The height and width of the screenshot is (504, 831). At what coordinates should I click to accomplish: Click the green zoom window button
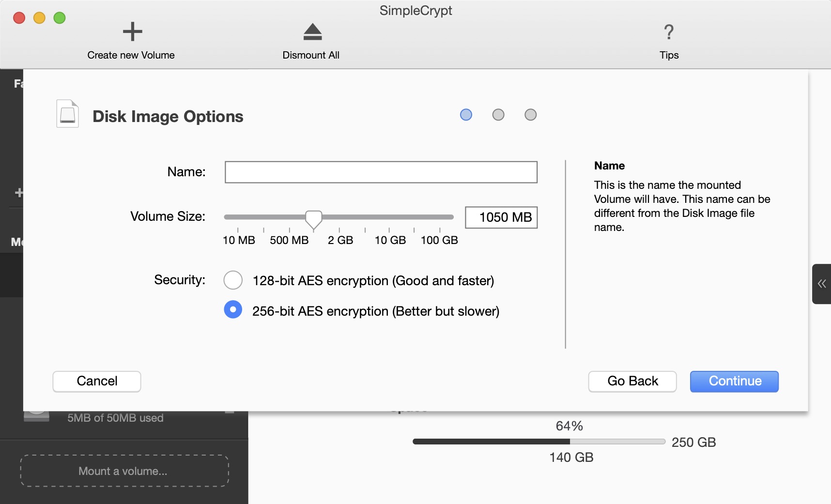[60, 18]
